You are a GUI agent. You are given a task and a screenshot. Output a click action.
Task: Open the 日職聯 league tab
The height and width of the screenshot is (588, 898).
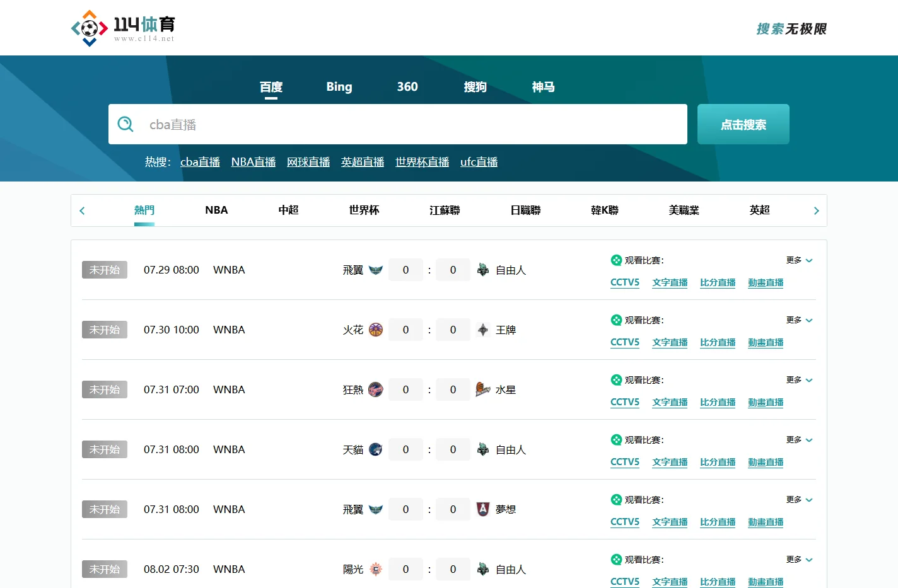click(x=525, y=210)
